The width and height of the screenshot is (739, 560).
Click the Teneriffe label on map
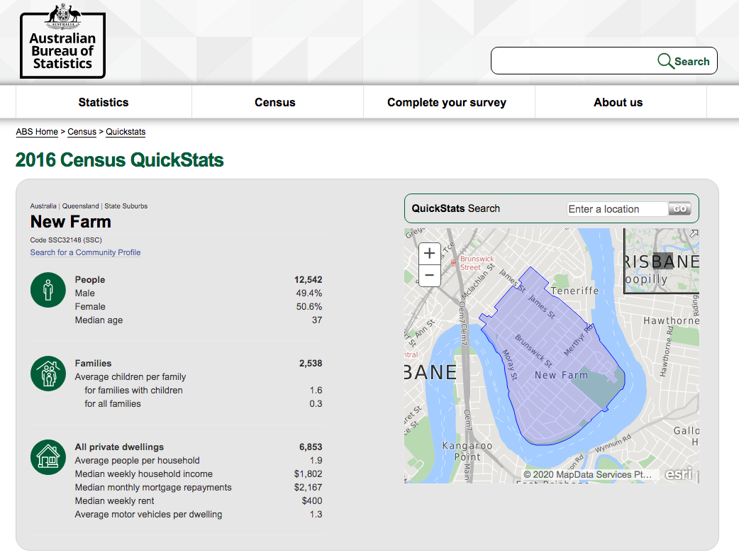click(574, 291)
